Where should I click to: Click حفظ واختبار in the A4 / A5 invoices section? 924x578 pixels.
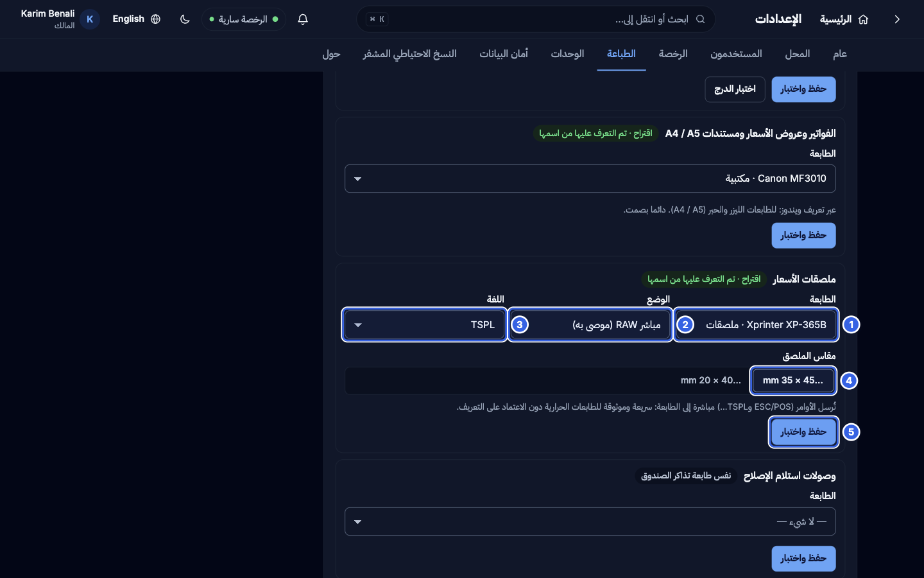[x=803, y=236]
